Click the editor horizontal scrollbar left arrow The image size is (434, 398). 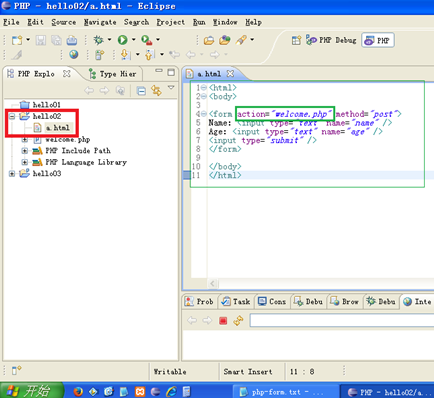212,284
